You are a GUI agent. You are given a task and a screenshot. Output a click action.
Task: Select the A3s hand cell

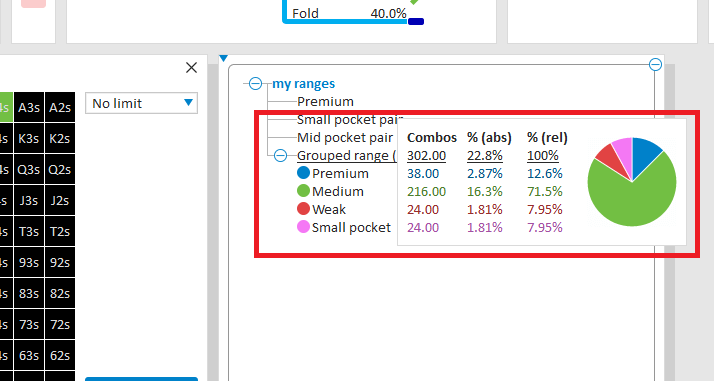tap(29, 107)
